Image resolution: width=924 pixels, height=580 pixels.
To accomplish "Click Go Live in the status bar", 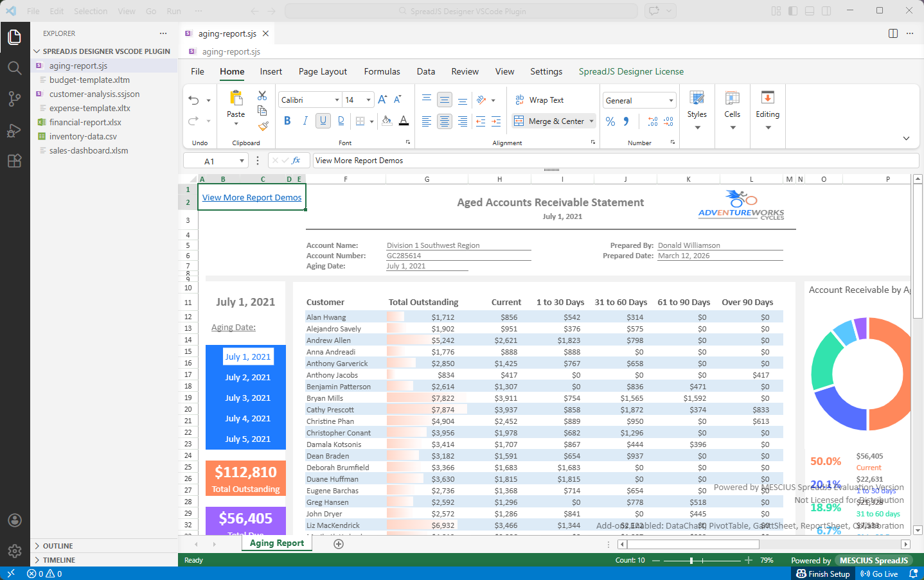I will (879, 574).
